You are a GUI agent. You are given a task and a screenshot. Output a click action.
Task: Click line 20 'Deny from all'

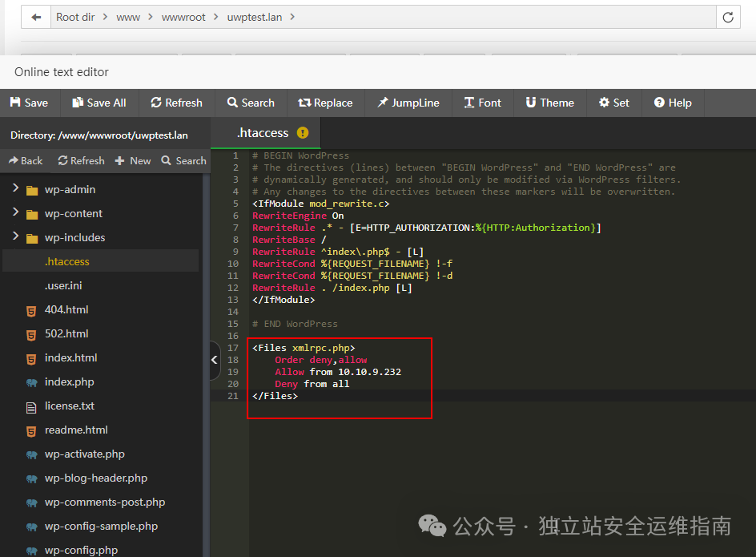coord(312,384)
